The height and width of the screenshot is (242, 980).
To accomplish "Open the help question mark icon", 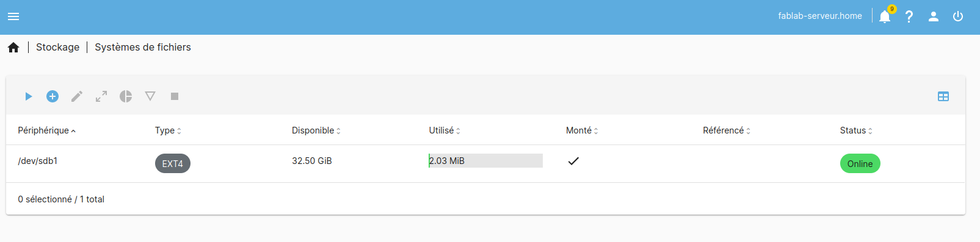I will (909, 16).
